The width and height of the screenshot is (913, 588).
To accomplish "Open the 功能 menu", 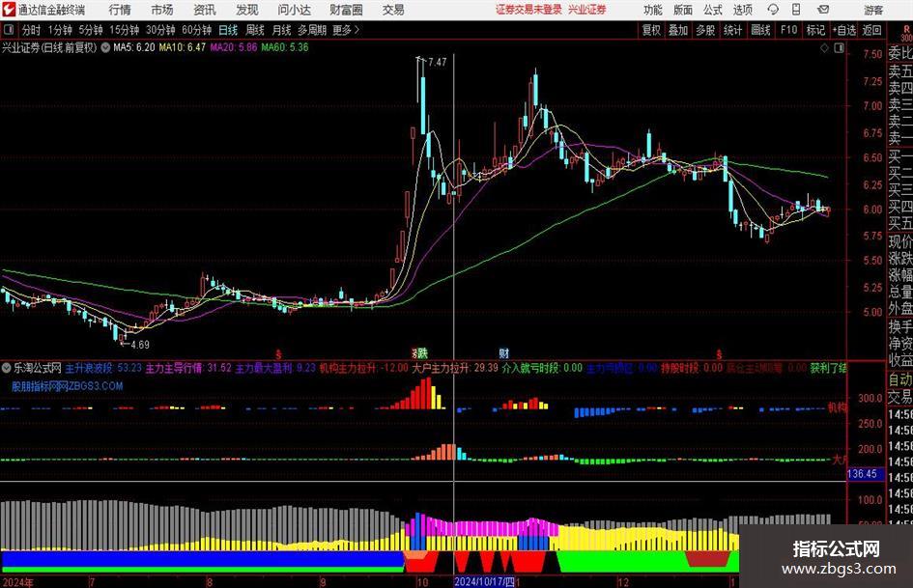I will click(x=653, y=10).
